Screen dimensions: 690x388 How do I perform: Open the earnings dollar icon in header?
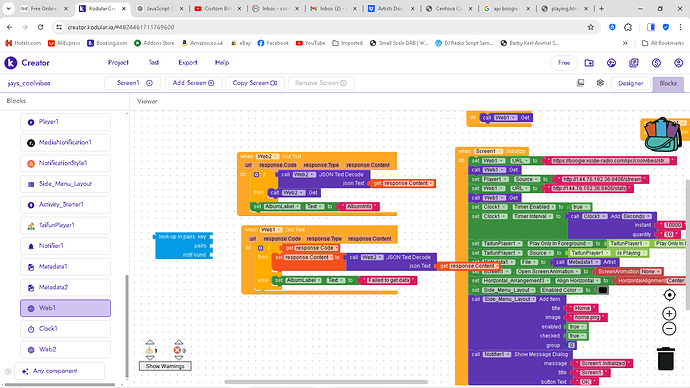656,63
